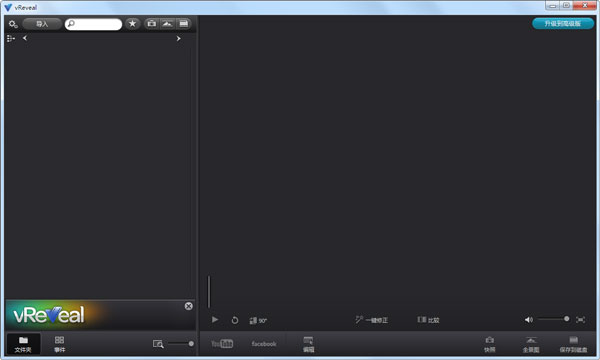Apply 一键修正 one-click fix

[371, 320]
